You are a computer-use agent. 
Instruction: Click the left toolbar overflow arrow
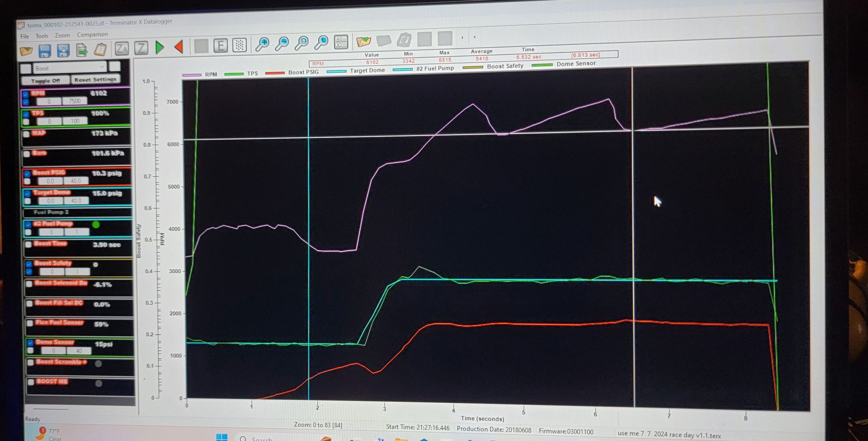tap(462, 38)
